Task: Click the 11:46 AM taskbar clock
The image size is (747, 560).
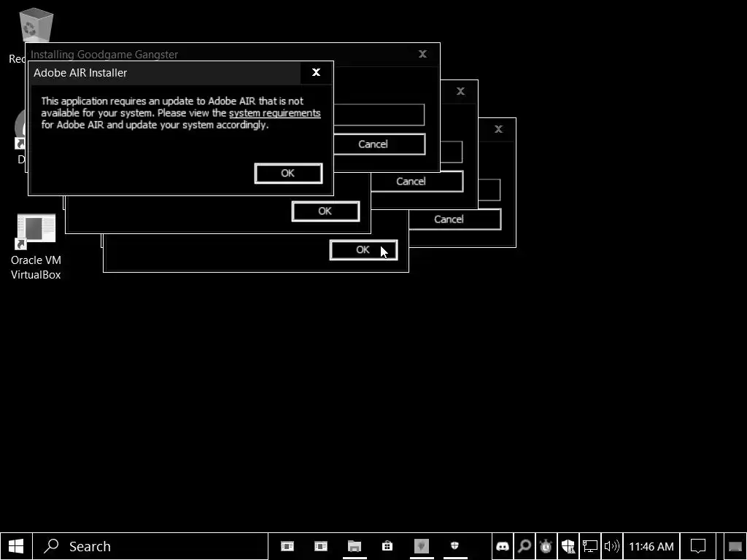Action: [651, 547]
